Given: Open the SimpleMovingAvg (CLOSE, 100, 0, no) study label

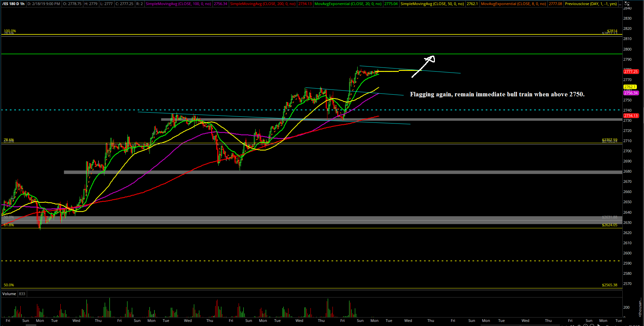Looking at the screenshot, I should [178, 4].
